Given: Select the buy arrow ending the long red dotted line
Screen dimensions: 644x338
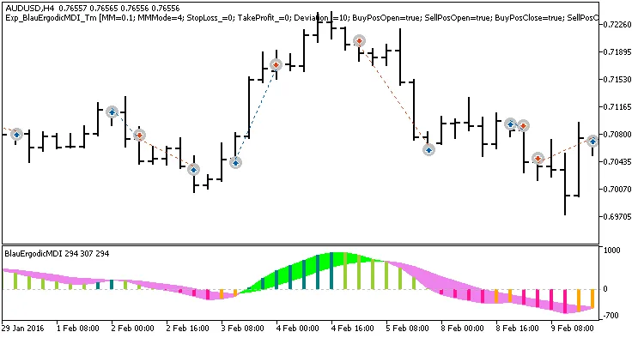Looking at the screenshot, I should coord(428,150).
